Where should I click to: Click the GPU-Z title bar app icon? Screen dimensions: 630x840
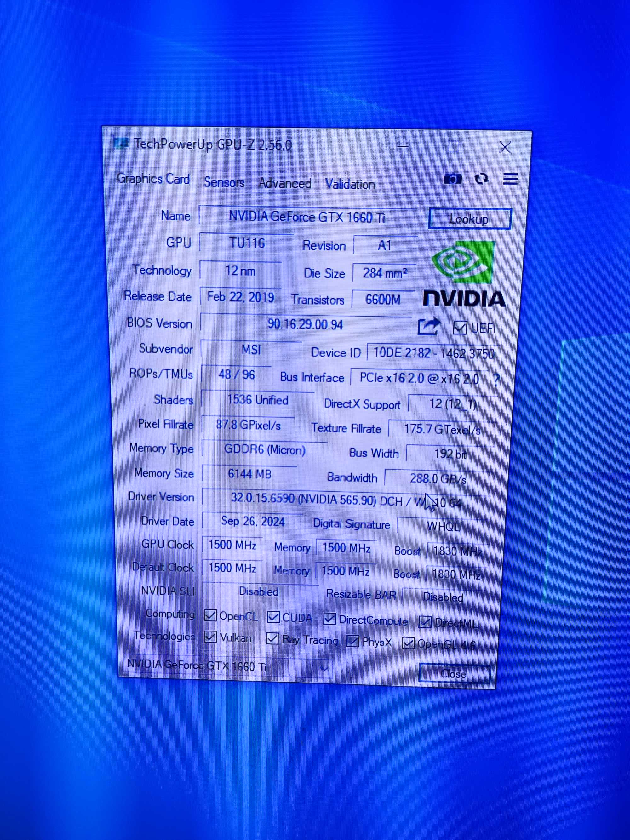120,143
